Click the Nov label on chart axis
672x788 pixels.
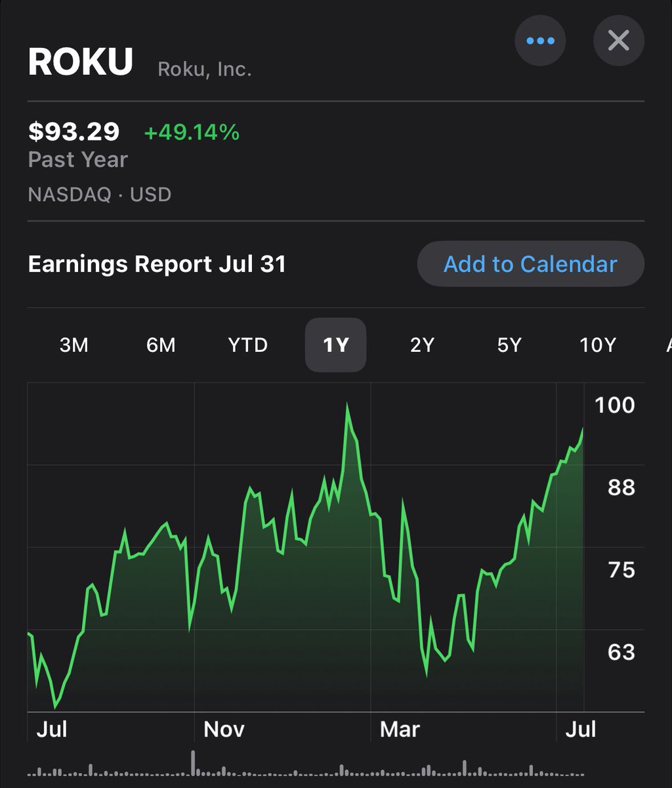click(x=224, y=729)
